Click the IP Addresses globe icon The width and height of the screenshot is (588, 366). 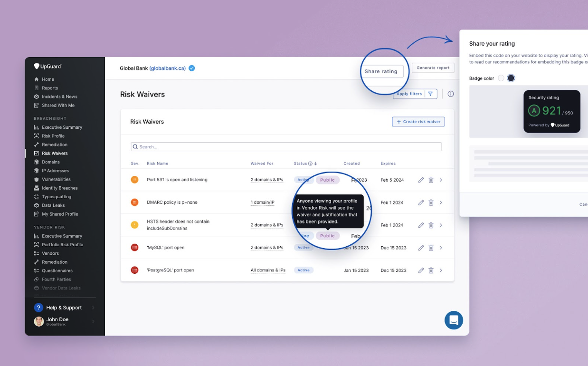pyautogui.click(x=37, y=171)
